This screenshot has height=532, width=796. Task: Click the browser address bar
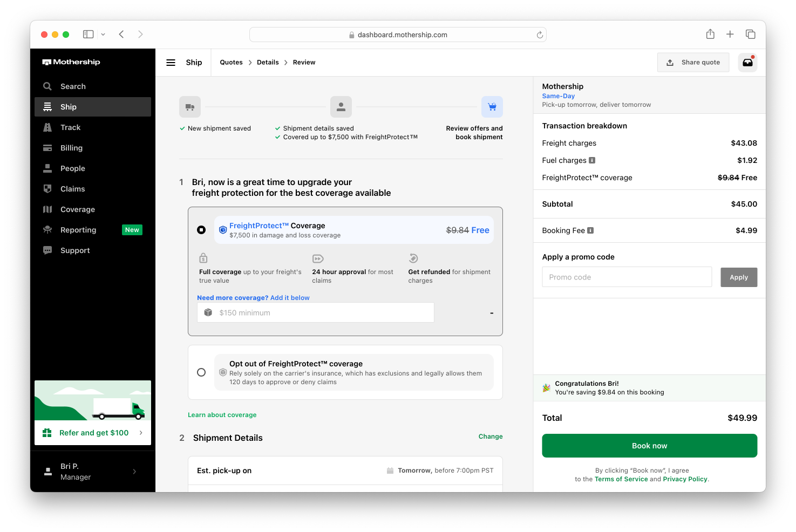(x=398, y=35)
